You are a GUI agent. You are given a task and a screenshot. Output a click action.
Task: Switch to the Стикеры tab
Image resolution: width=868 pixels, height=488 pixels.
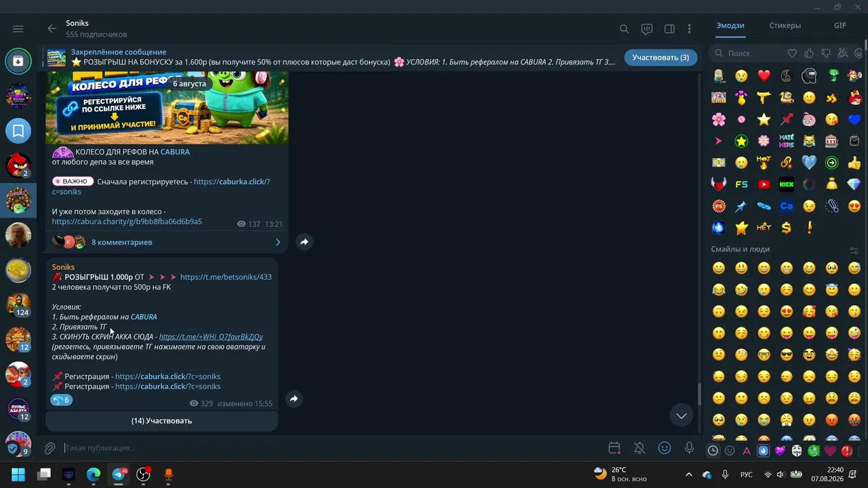(785, 26)
